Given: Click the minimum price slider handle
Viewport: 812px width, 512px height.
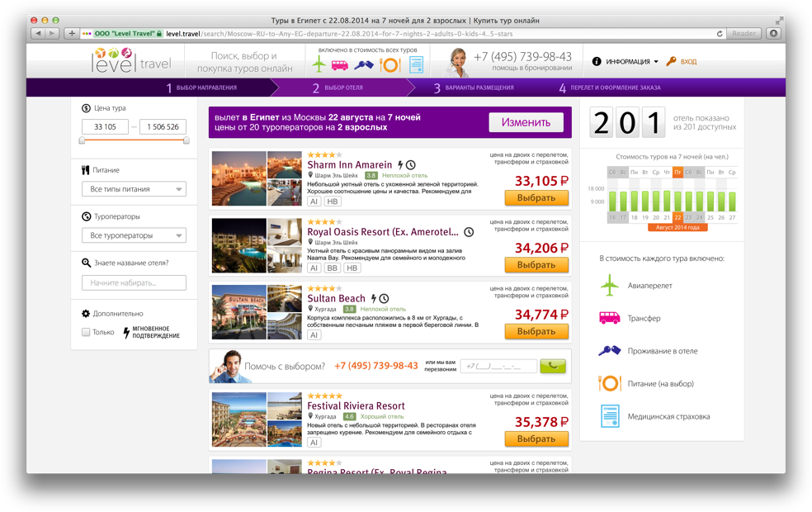Looking at the screenshot, I should (x=82, y=140).
